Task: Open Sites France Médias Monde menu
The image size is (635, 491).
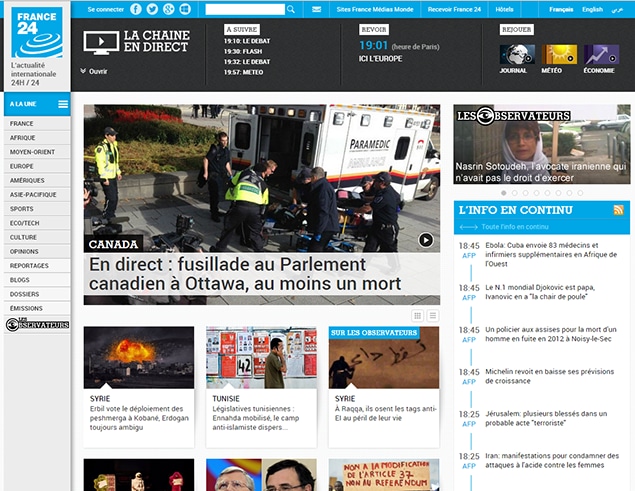Action: tap(375, 9)
